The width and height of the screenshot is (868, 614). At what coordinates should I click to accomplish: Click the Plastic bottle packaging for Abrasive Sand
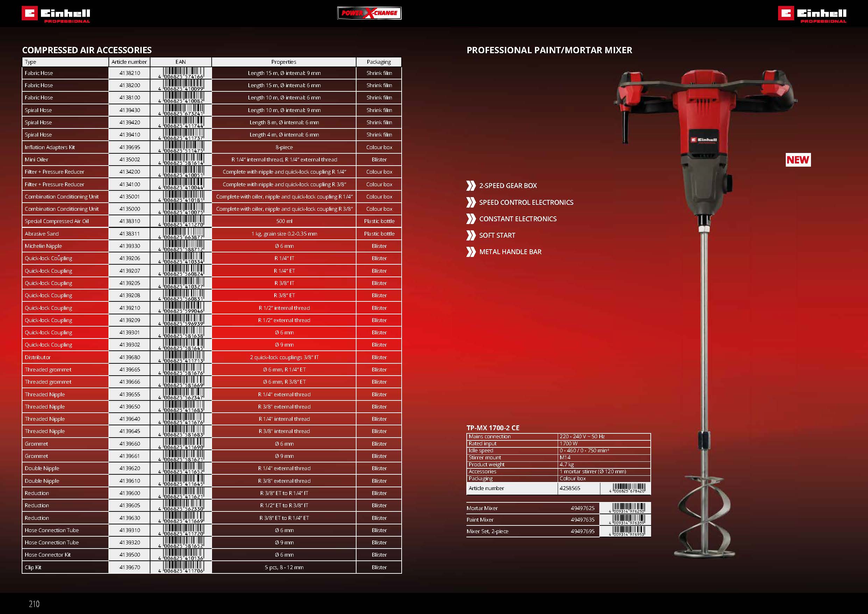[379, 234]
